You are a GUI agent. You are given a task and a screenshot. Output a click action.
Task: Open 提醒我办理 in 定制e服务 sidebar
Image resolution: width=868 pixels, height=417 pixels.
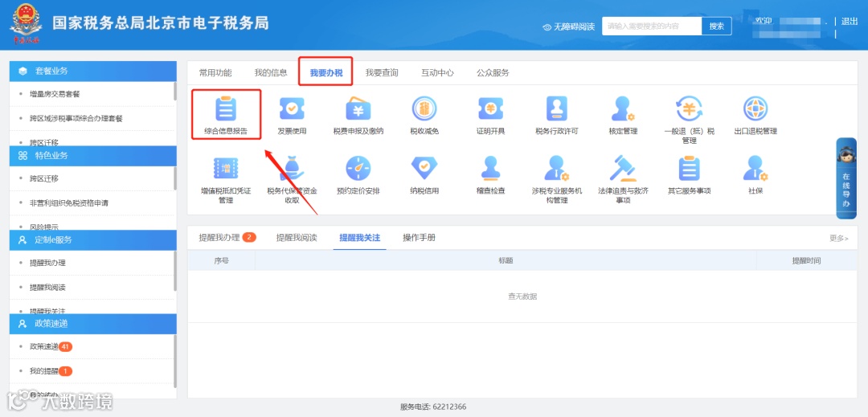click(47, 263)
